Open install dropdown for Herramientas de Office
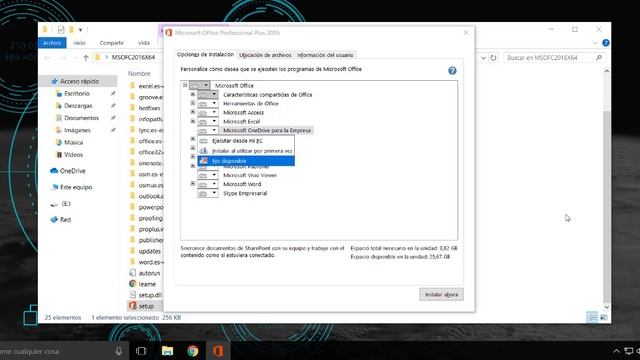 click(208, 104)
